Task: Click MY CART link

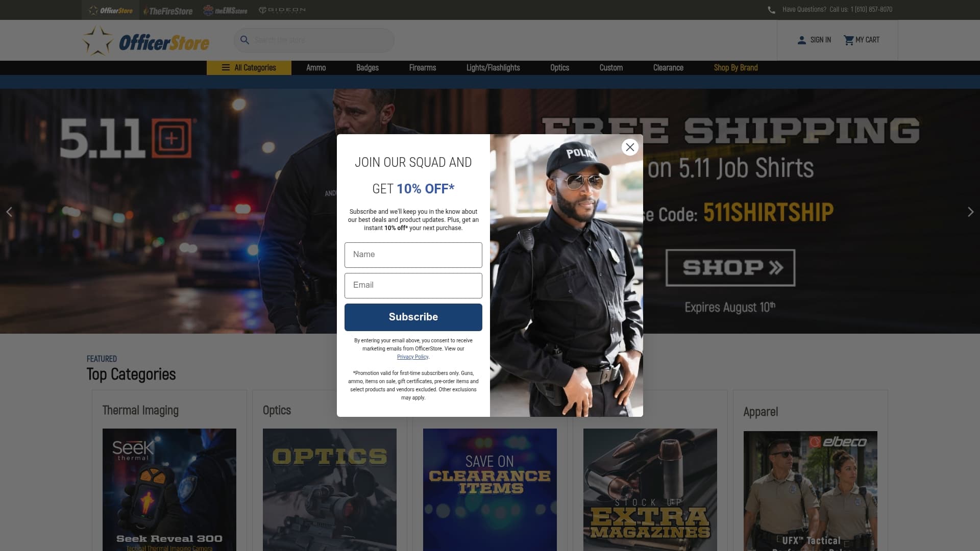Action: coord(867,40)
